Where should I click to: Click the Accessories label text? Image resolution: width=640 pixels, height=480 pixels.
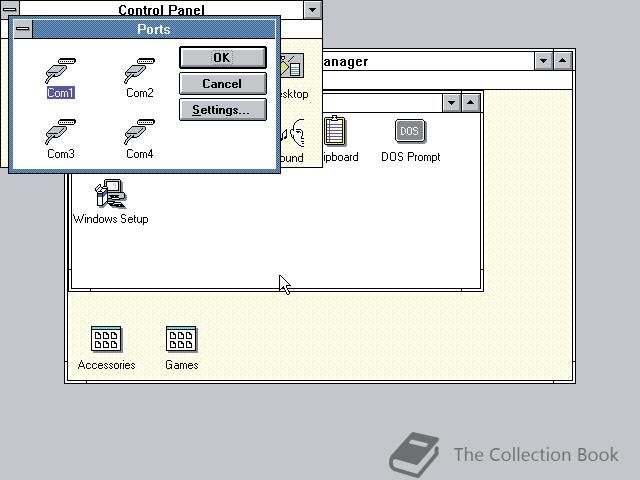(107, 365)
